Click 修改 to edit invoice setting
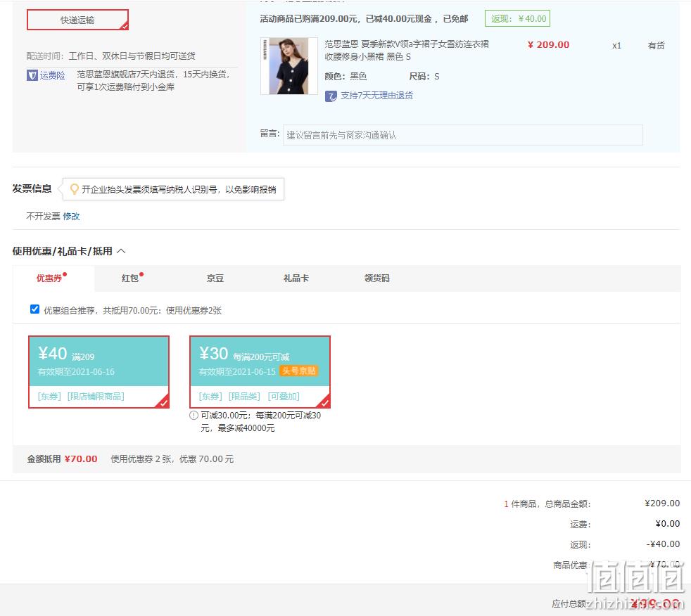The image size is (691, 616). (71, 216)
